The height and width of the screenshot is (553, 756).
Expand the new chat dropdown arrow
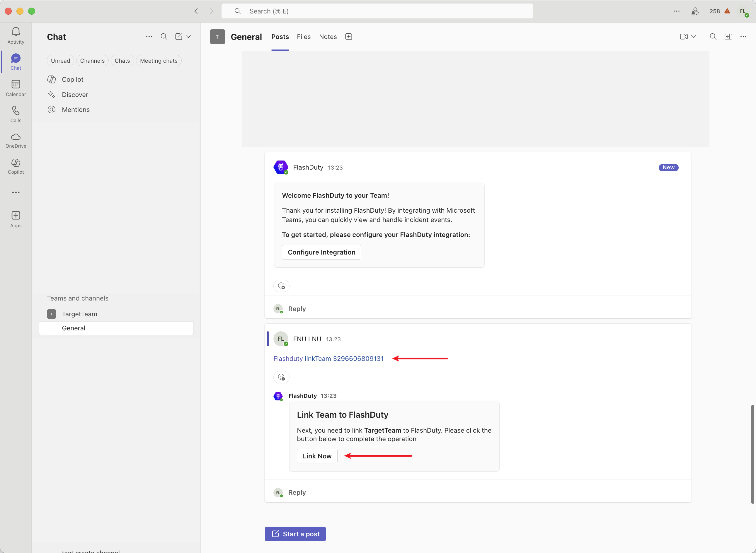click(188, 37)
